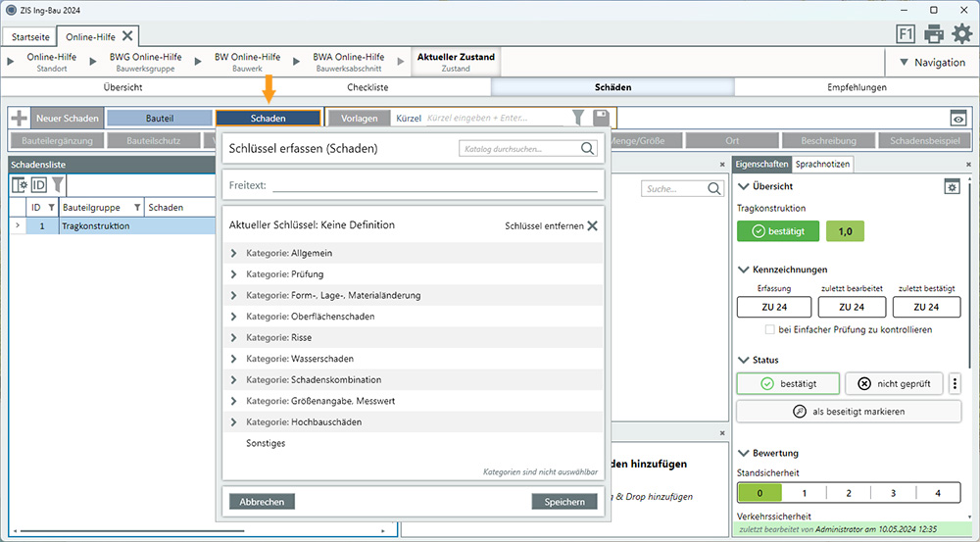
Task: Click the filter funnel icon beside Kürzel field
Action: (x=578, y=118)
